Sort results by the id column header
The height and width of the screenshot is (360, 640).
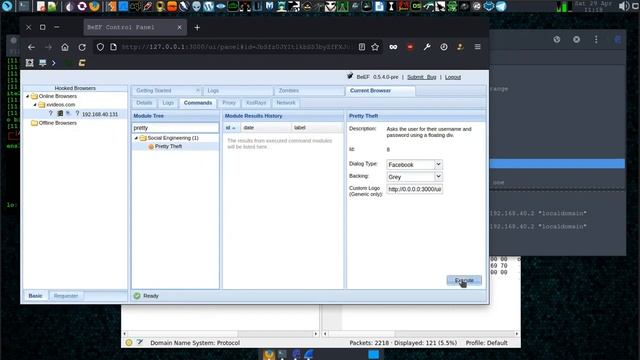[x=231, y=128]
